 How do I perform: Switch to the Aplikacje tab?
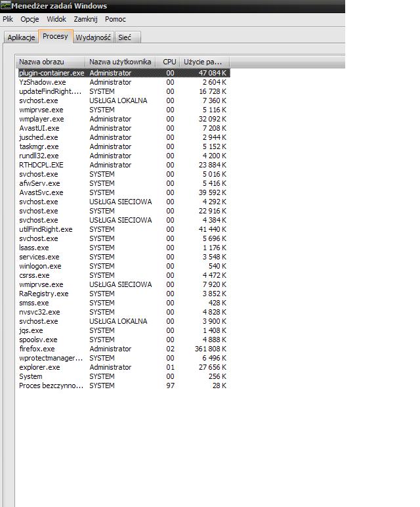[x=21, y=37]
